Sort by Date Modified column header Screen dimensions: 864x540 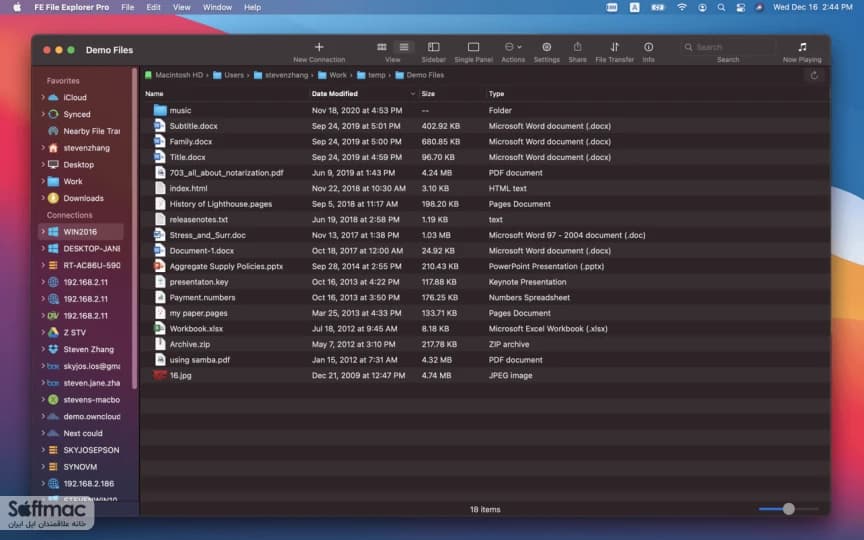[334, 94]
